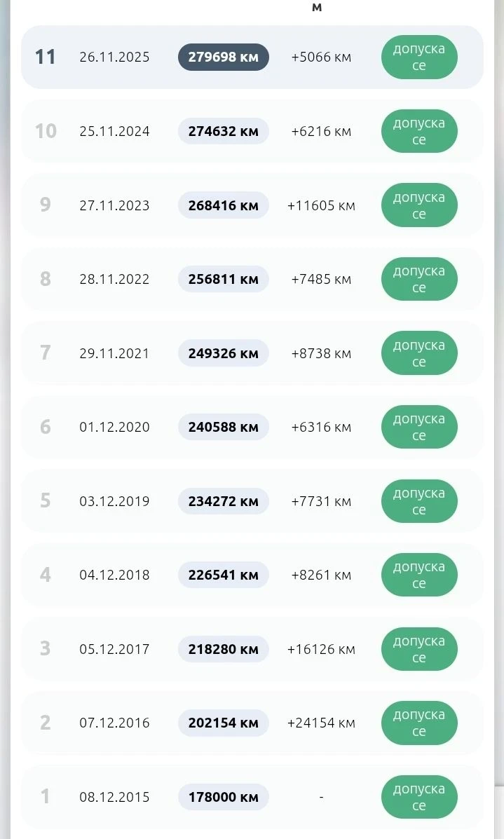Click the допуска се badge for 25.11.2024
The image size is (504, 839).
pos(419,131)
